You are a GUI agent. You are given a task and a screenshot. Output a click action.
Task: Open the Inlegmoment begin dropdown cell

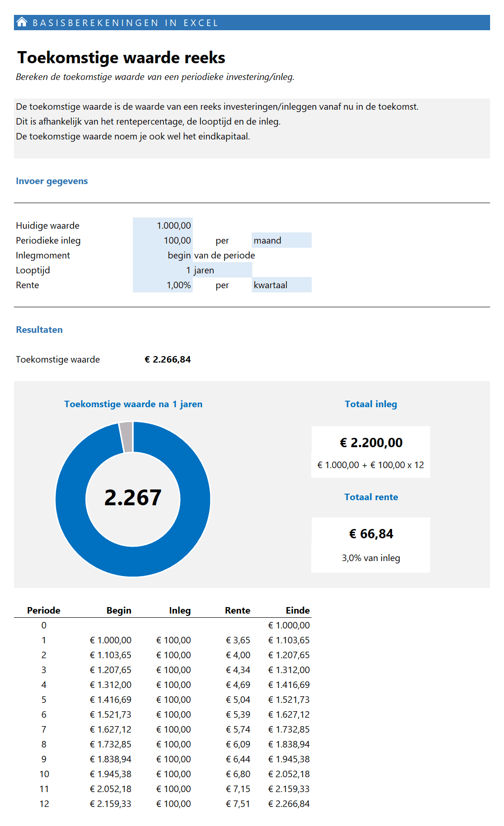click(163, 255)
